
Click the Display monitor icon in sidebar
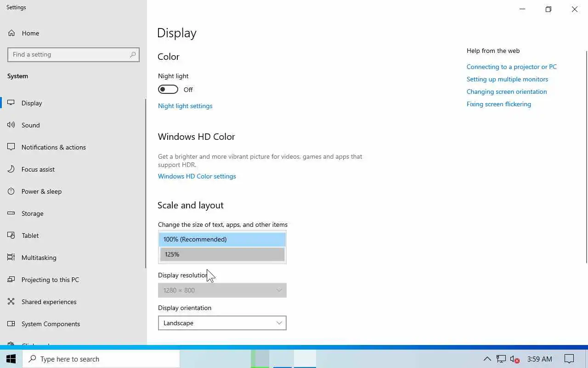(11, 103)
